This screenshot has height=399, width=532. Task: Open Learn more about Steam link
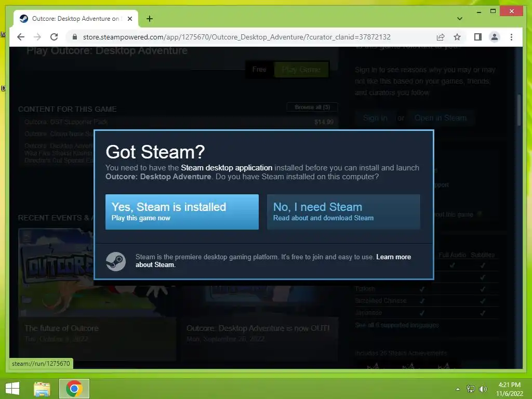point(273,261)
